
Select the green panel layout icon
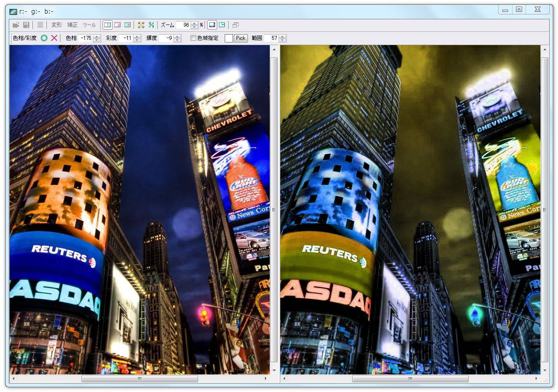click(x=222, y=25)
